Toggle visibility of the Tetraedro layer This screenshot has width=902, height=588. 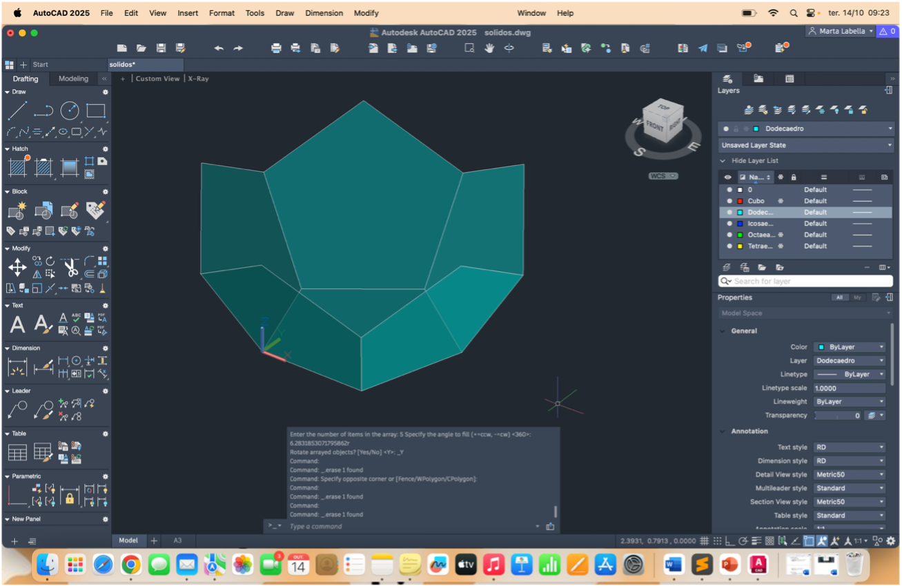[x=729, y=246]
